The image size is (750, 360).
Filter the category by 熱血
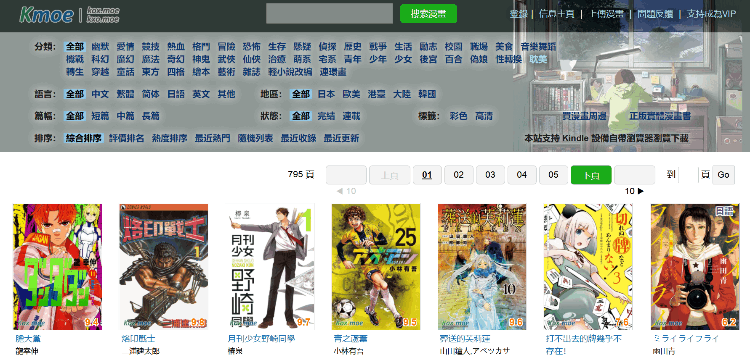click(176, 46)
